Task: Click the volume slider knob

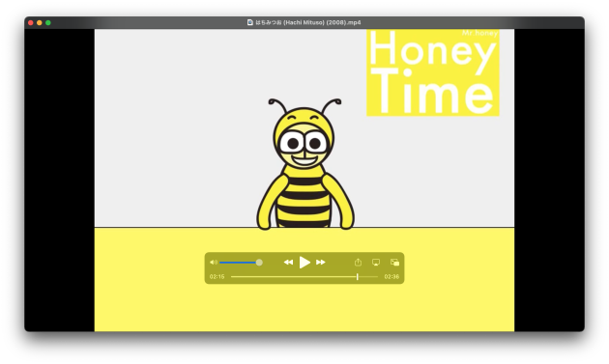Action: tap(259, 263)
